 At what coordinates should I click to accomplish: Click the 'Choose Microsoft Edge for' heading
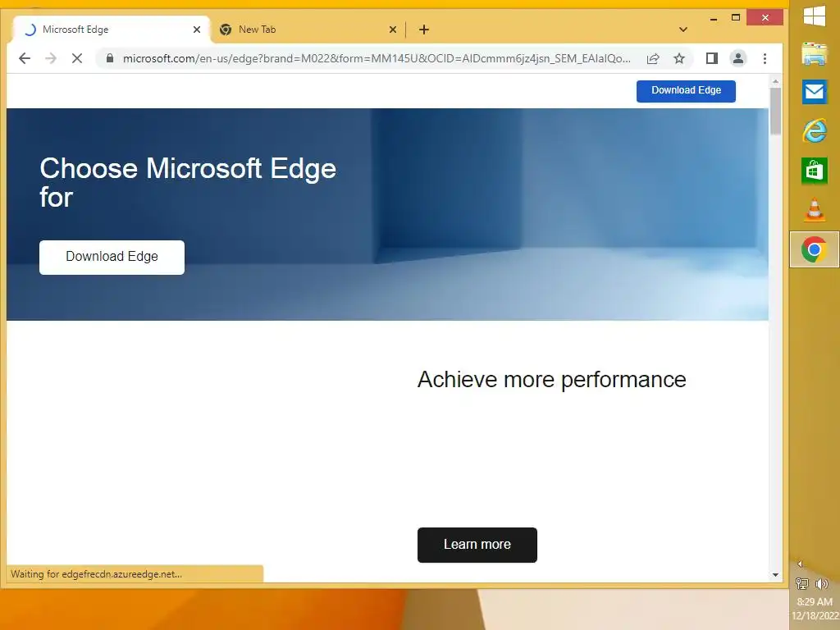click(188, 183)
